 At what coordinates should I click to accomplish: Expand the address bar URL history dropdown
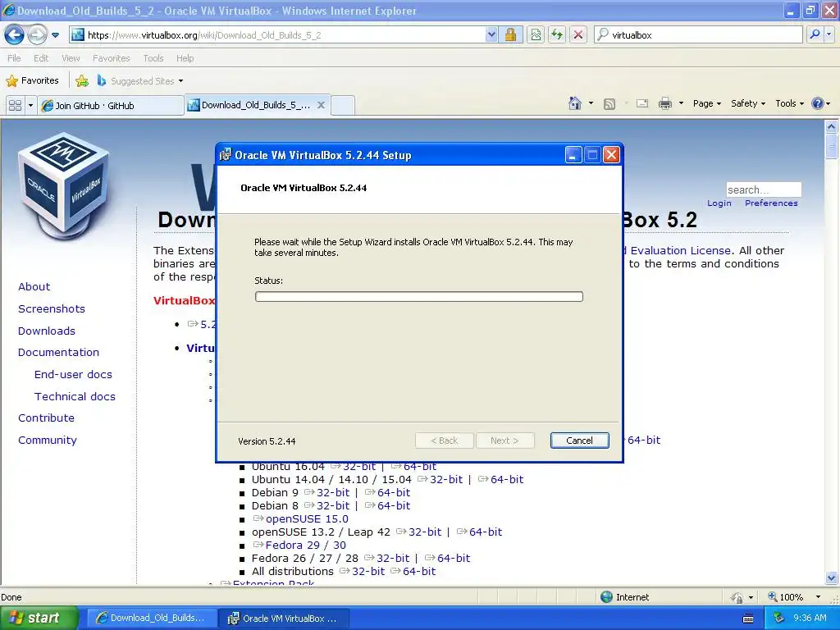(491, 34)
